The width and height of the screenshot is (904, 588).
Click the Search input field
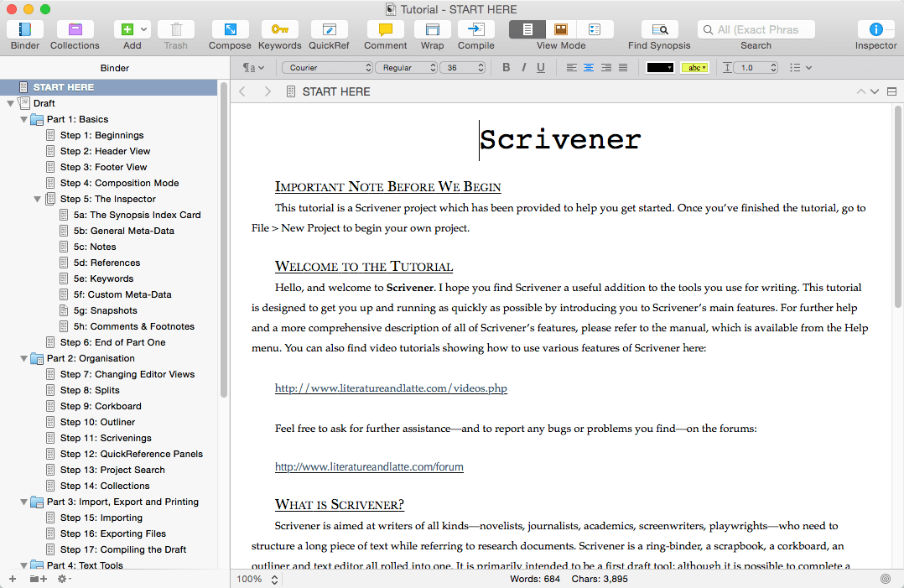point(756,29)
